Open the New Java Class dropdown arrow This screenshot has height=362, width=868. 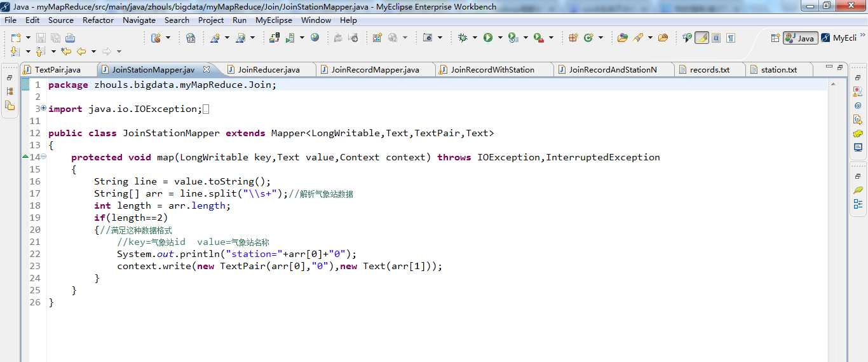click(x=600, y=38)
